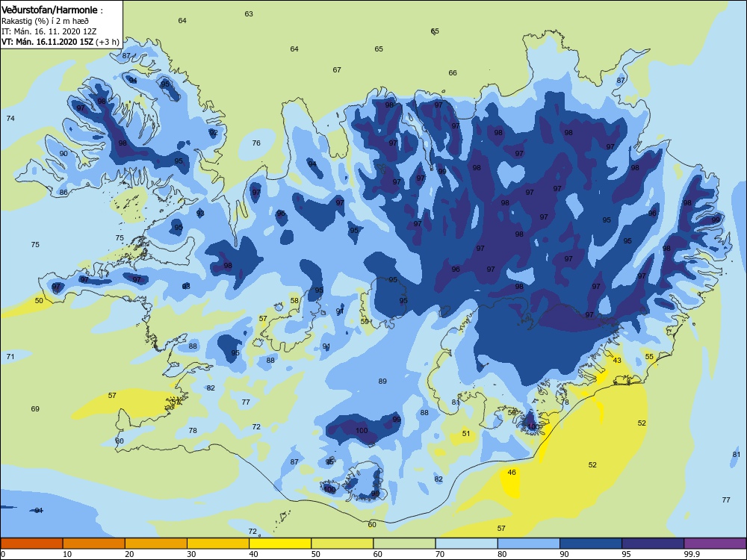Select the 30–40 golden-yellow legend swatch
The image size is (747, 560).
(x=218, y=544)
